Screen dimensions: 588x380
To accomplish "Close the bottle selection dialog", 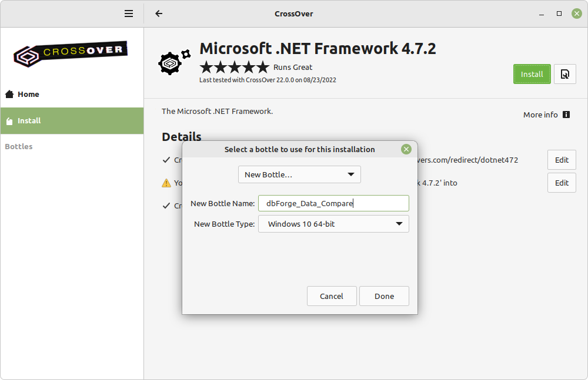I will coord(406,149).
